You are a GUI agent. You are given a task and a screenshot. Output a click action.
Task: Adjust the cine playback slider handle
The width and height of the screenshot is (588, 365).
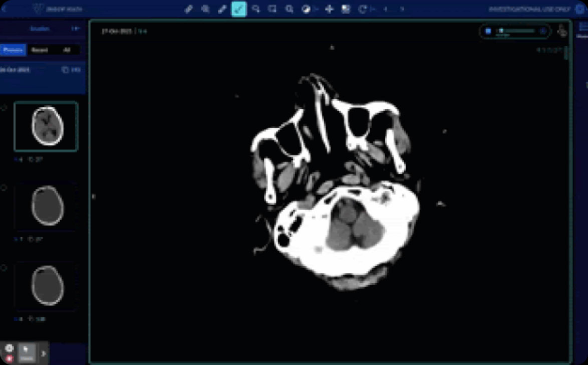point(501,31)
